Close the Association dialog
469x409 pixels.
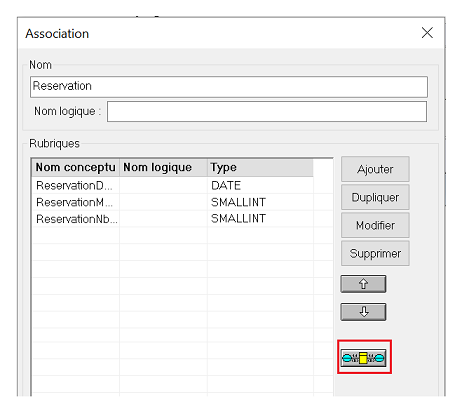pos(427,33)
